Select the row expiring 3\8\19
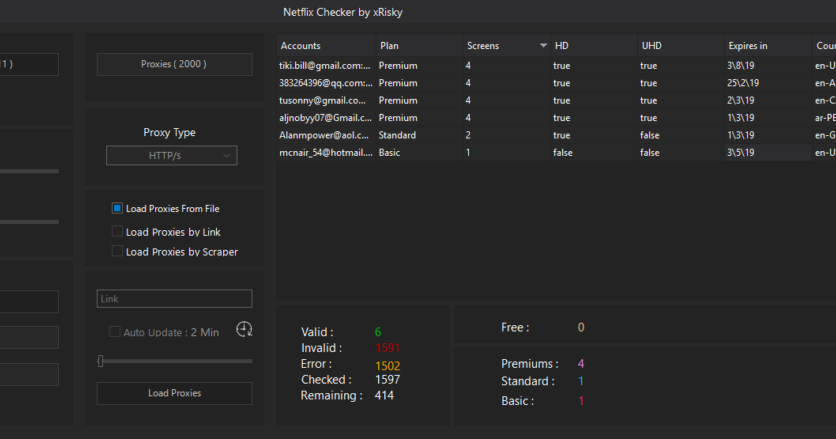Screen dimensions: 836x439 tap(556, 66)
